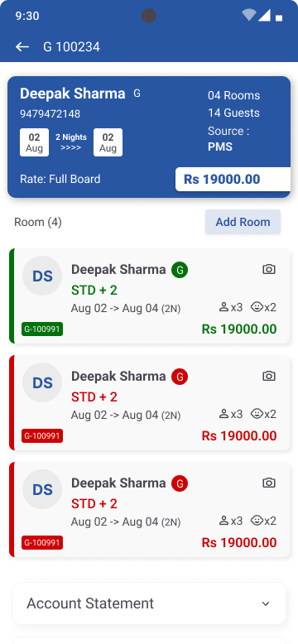Open camera icon on the third room card
298x644 pixels.
(269, 483)
